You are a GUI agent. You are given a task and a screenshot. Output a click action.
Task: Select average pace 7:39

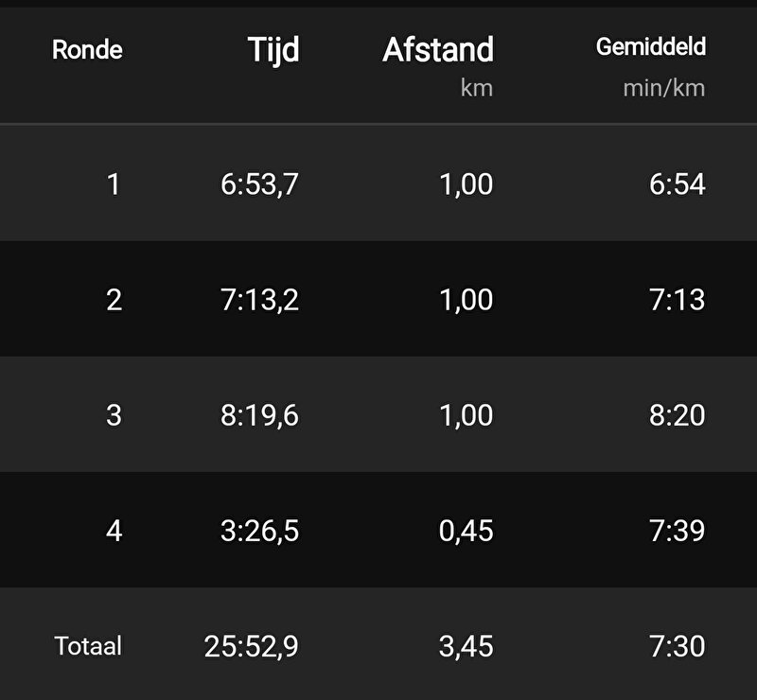[677, 531]
